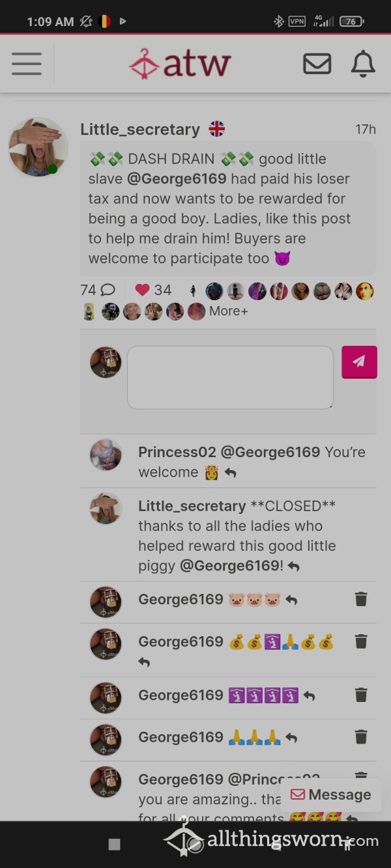
Task: Open Princess02's commenter avatar
Action: [x=106, y=455]
